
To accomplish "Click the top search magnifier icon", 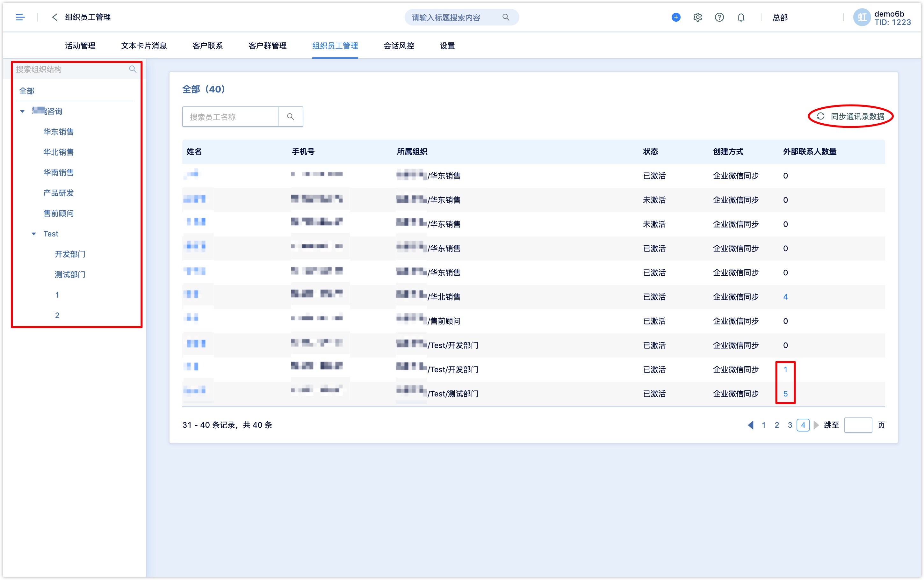I will pos(506,17).
